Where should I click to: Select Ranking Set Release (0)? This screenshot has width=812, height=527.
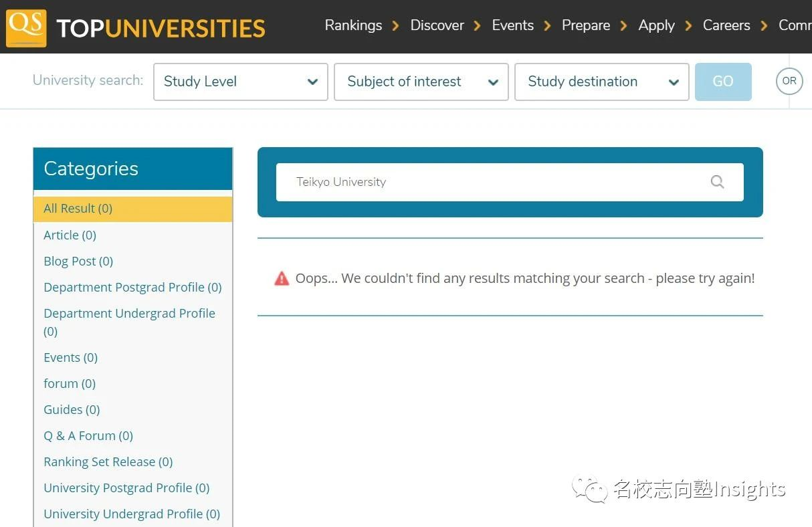[108, 461]
